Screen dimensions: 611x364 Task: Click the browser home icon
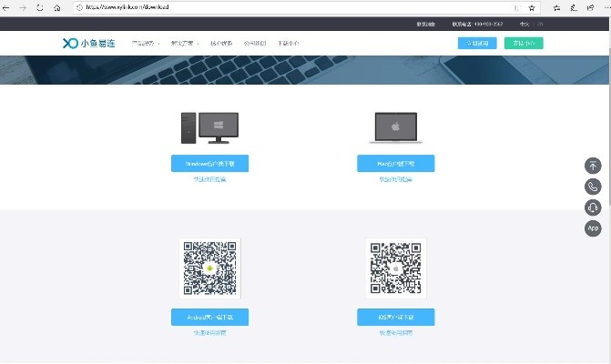point(57,7)
